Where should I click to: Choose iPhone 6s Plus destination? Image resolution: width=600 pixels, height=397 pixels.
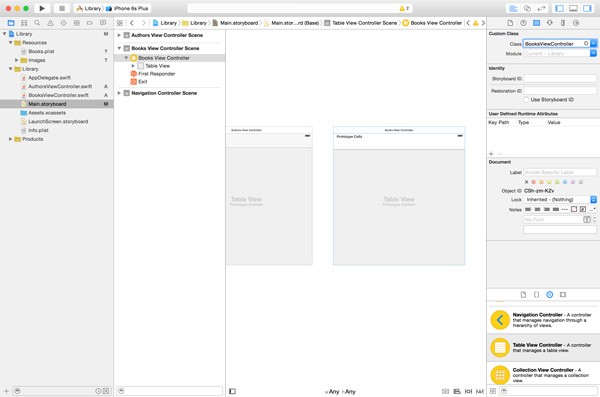[x=127, y=8]
